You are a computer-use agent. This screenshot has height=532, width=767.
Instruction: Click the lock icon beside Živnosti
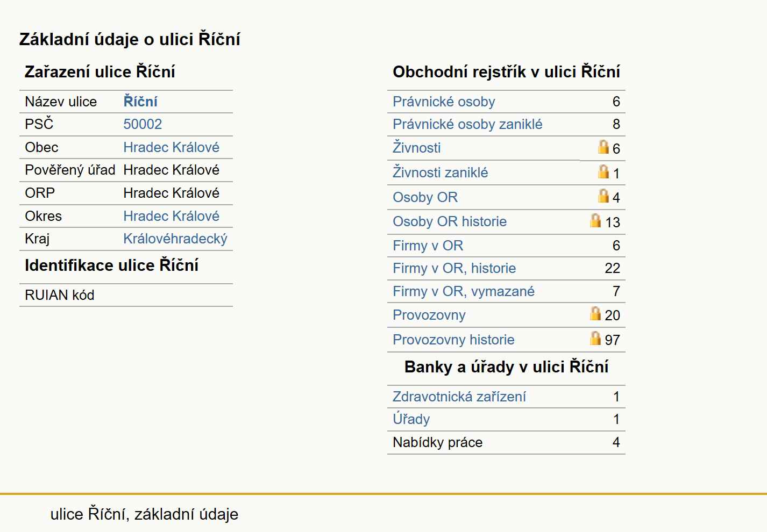pos(603,147)
